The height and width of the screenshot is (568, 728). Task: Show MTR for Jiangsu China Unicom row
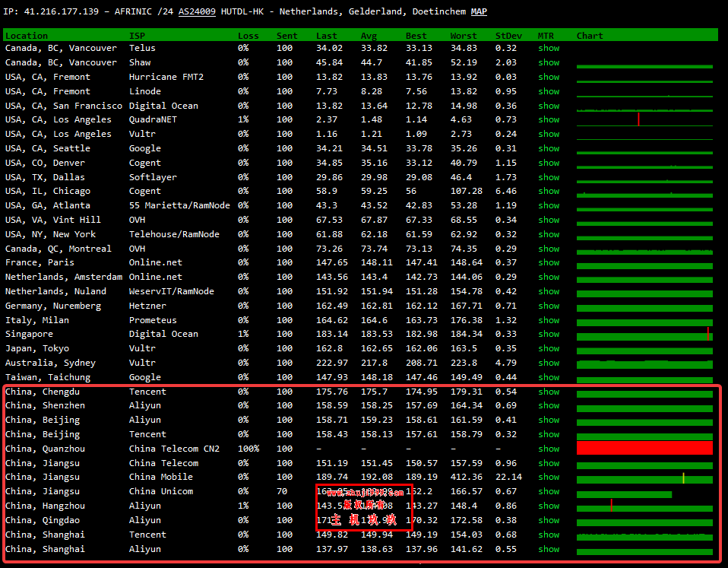549,491
